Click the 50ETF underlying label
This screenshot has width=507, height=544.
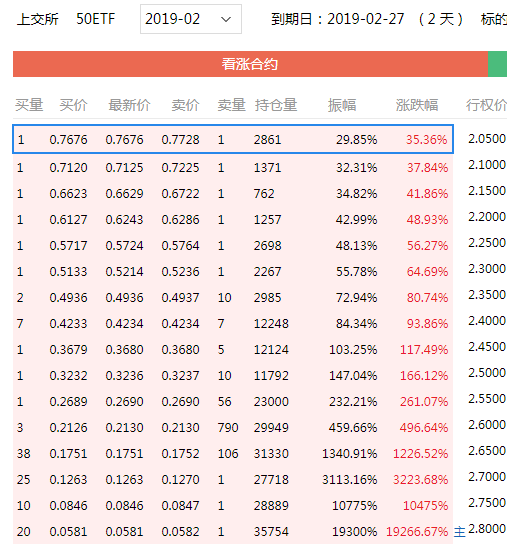coord(95,19)
